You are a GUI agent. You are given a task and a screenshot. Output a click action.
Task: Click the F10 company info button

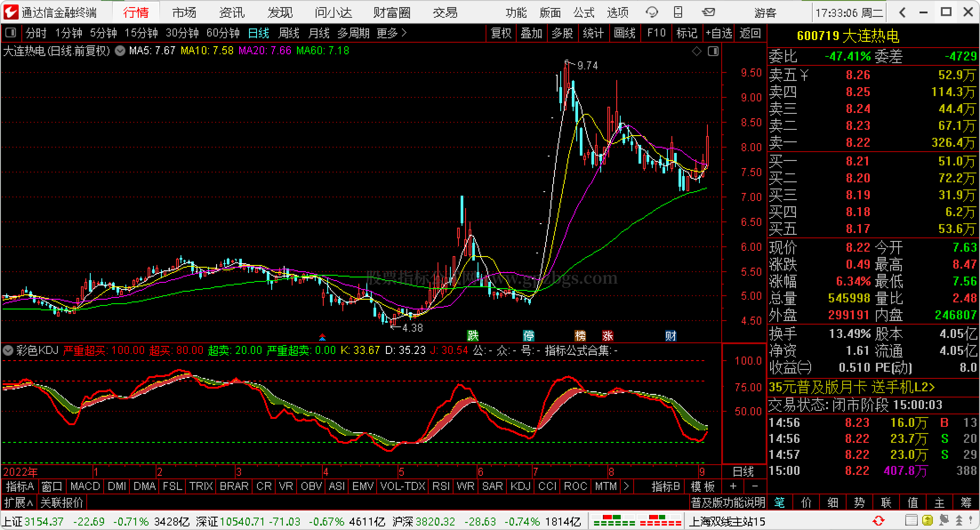pos(656,33)
